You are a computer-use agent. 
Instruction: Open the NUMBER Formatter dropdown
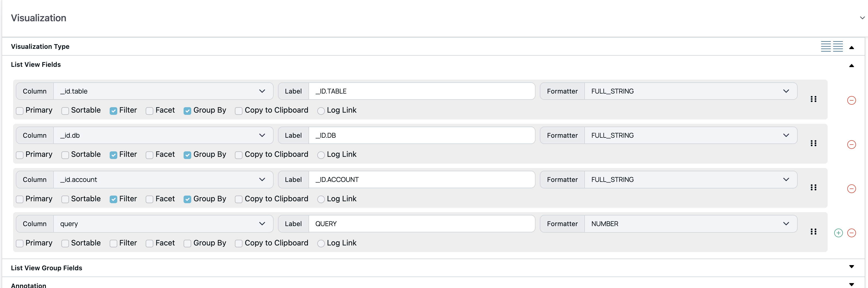point(690,224)
